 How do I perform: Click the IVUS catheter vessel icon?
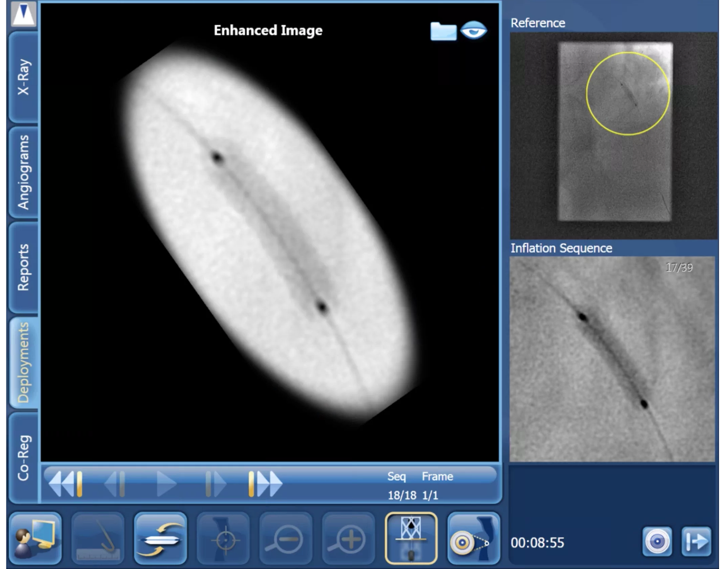[x=473, y=538]
